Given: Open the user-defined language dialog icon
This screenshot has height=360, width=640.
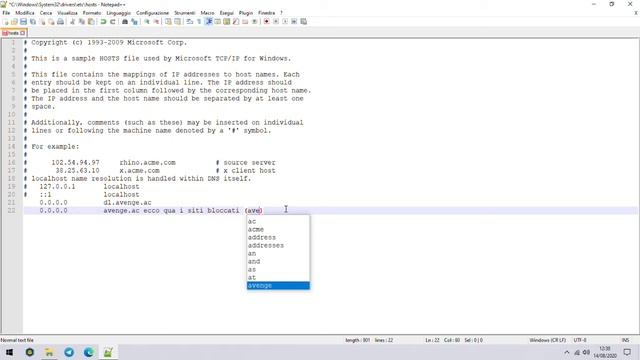Looking at the screenshot, I should point(218,22).
